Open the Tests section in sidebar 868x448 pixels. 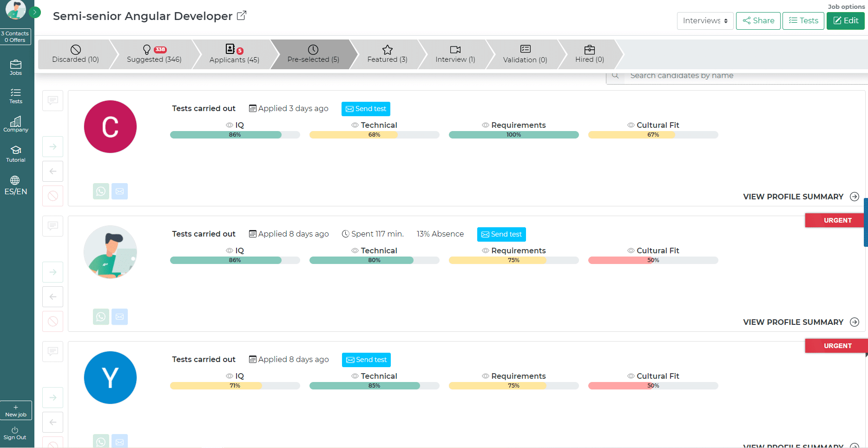click(16, 96)
